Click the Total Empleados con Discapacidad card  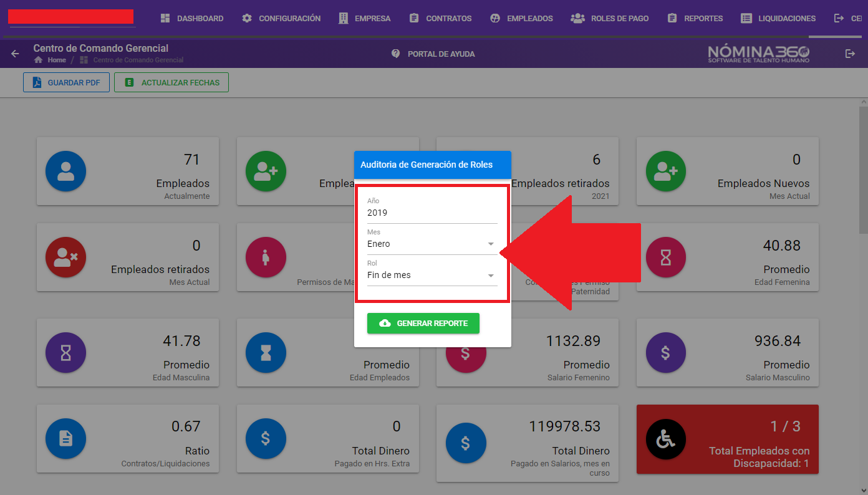tap(728, 440)
